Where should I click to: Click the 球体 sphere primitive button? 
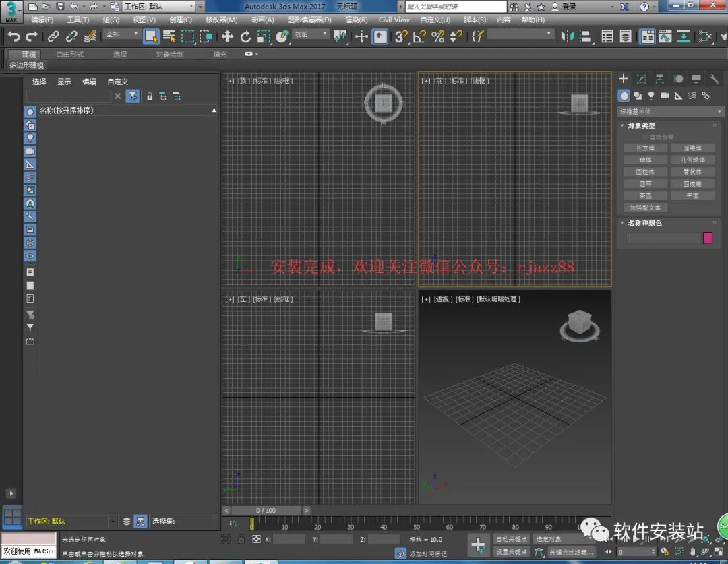[x=645, y=160]
